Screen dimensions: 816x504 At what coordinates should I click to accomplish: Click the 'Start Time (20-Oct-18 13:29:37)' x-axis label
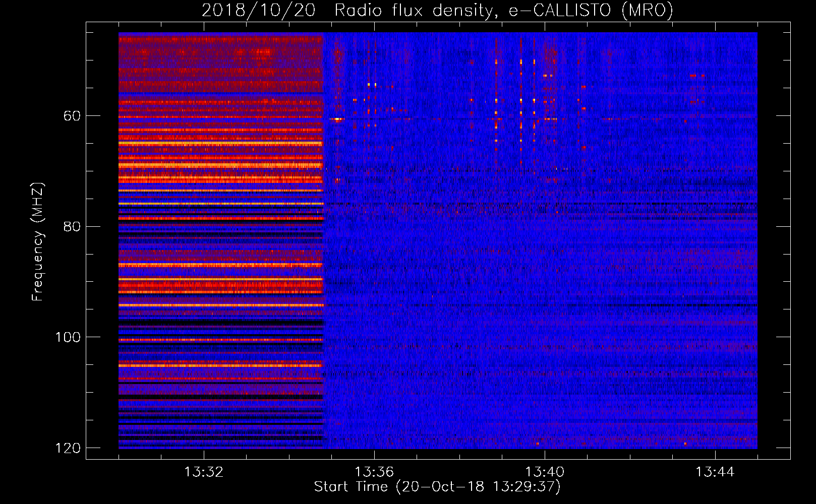pyautogui.click(x=437, y=487)
